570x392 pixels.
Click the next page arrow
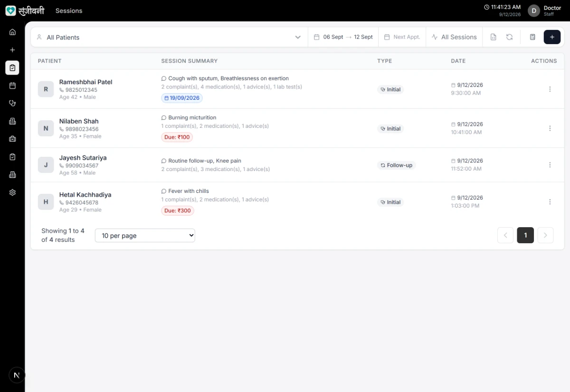click(x=545, y=235)
